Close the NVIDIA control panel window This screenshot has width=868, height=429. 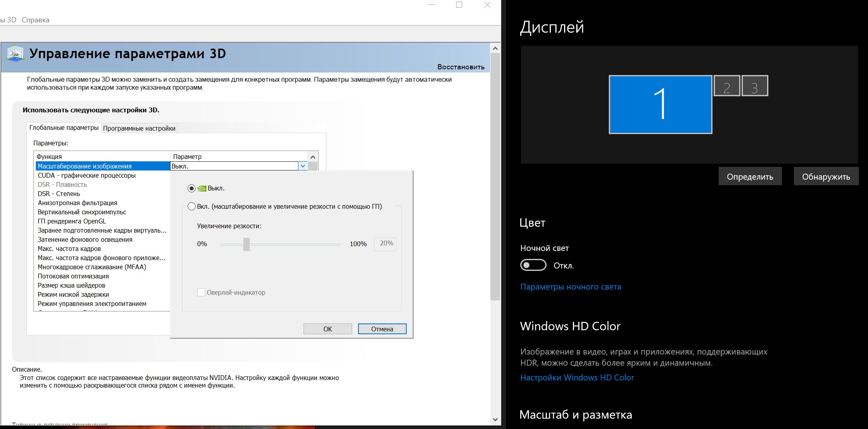[x=487, y=5]
